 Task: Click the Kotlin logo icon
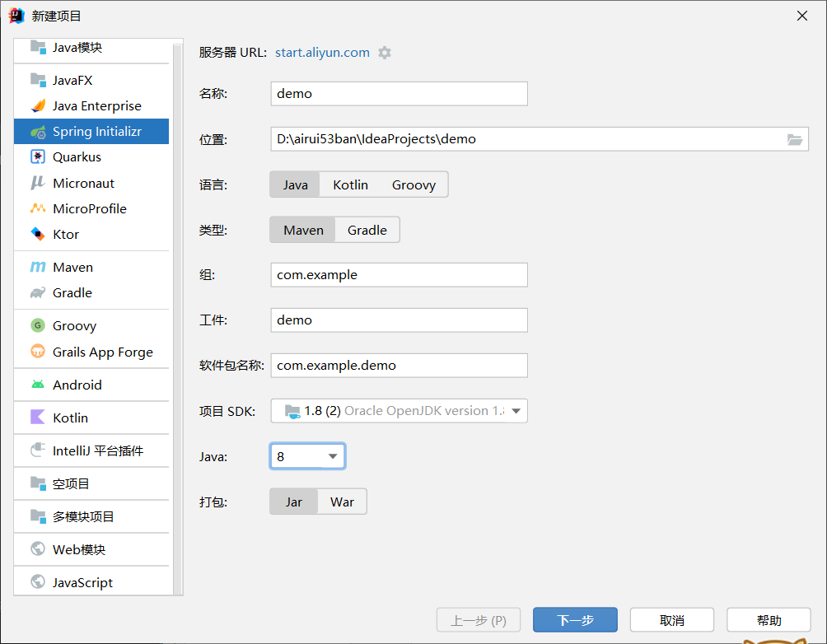click(x=37, y=418)
